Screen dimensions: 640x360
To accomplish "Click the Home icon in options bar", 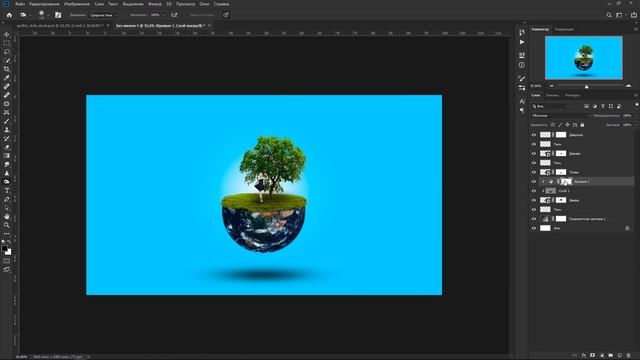I will pos(9,15).
